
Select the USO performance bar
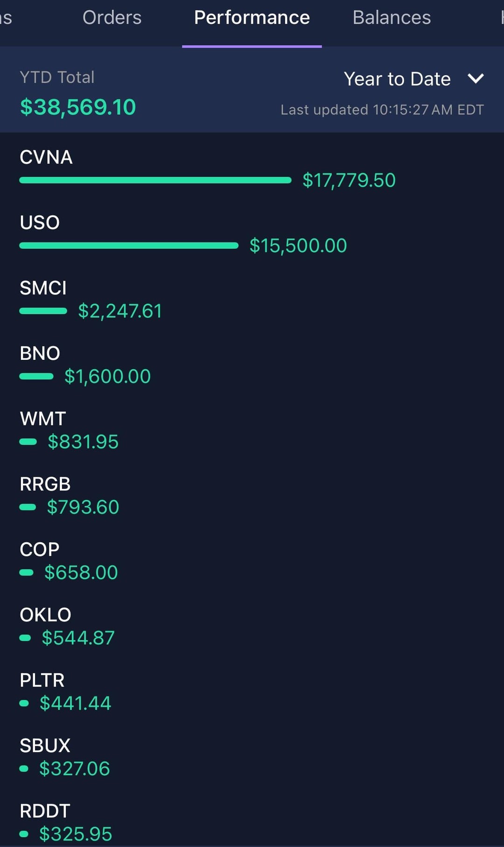click(x=129, y=245)
